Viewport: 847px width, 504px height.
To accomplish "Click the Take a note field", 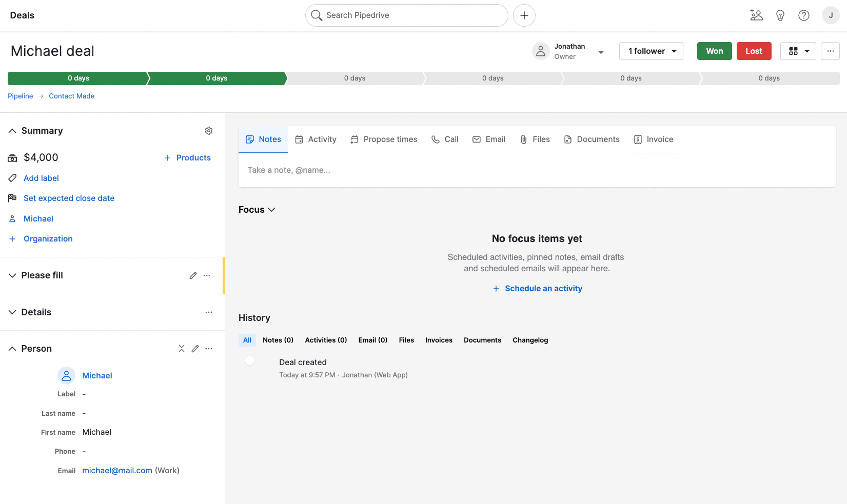I will [537, 170].
